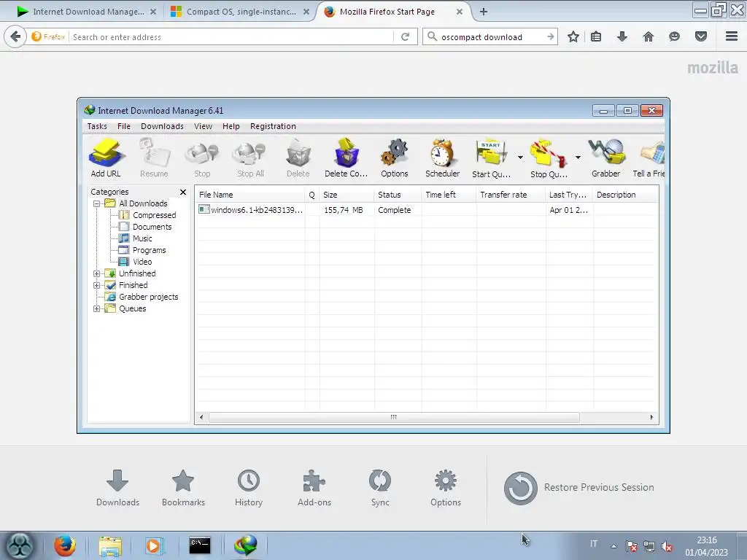Open command prompt from the taskbar

coord(200,545)
